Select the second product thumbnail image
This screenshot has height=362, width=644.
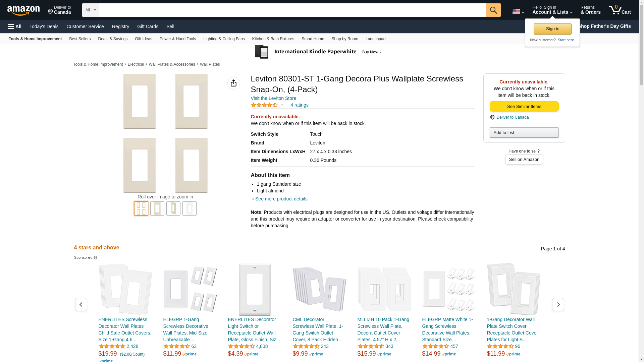157,208
